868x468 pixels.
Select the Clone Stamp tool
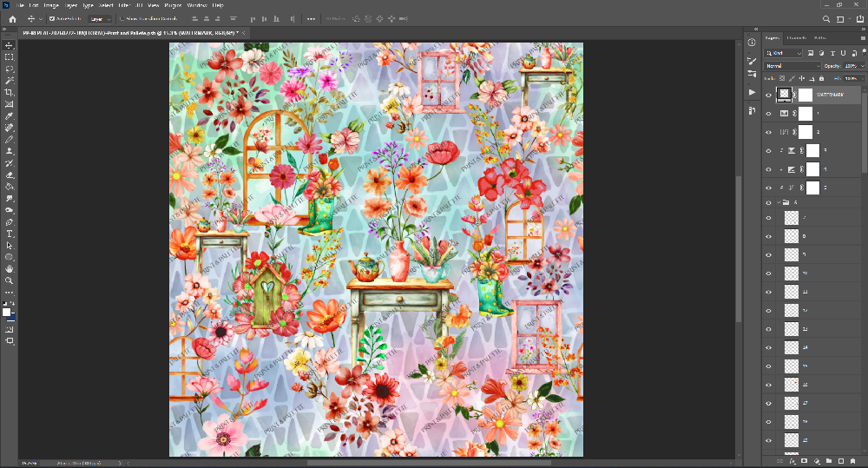(x=10, y=151)
